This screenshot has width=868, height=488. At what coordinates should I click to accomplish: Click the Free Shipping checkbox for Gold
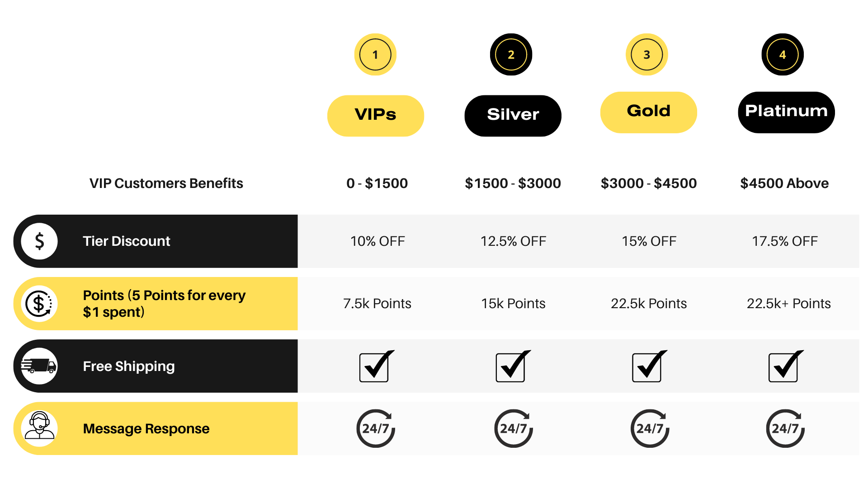[x=647, y=367]
